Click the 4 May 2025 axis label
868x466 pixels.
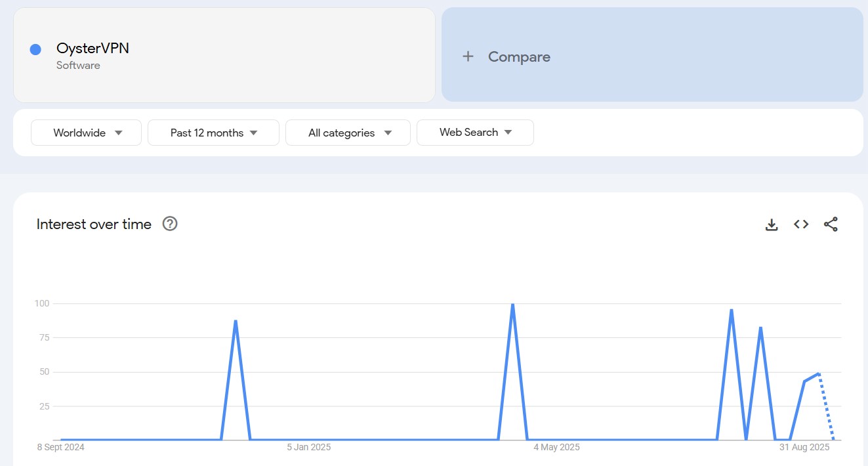(556, 448)
